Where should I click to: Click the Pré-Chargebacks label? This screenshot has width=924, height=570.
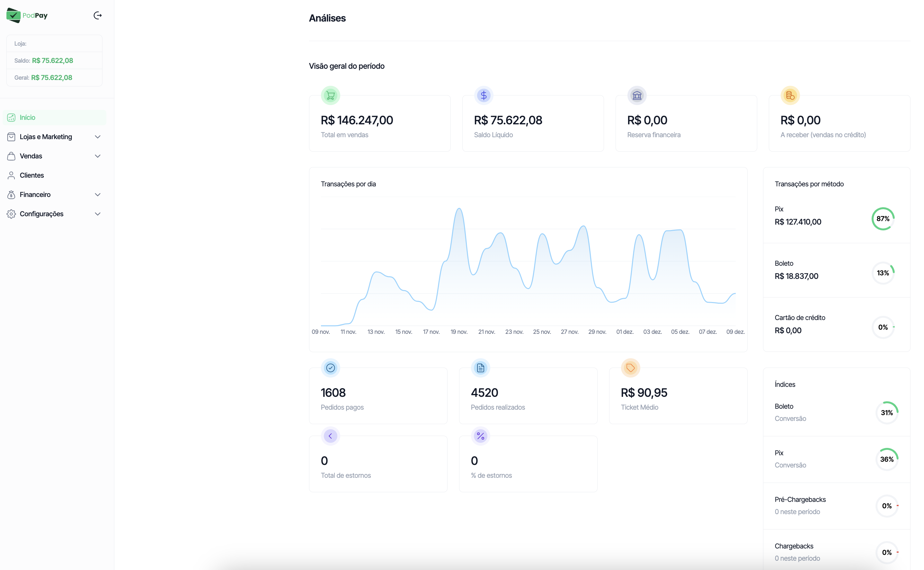[800, 500]
